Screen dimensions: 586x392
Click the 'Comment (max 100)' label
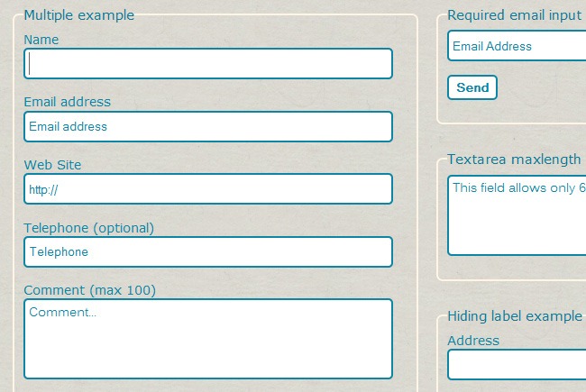click(x=89, y=290)
